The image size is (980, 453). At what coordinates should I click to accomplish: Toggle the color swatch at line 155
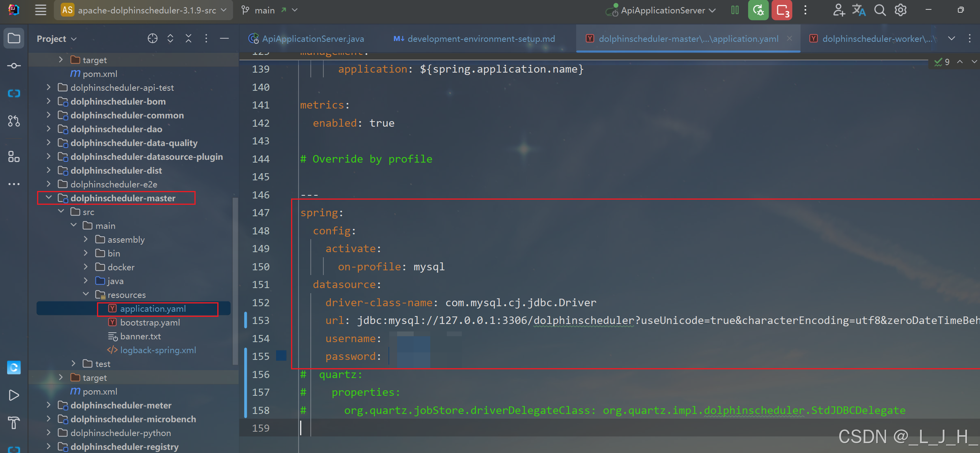tap(281, 356)
